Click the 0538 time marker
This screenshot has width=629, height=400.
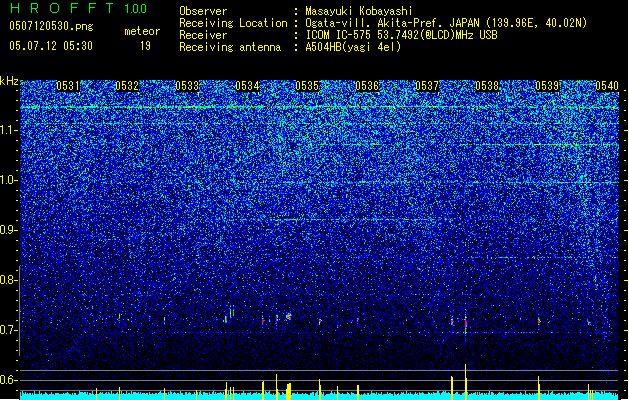(487, 86)
